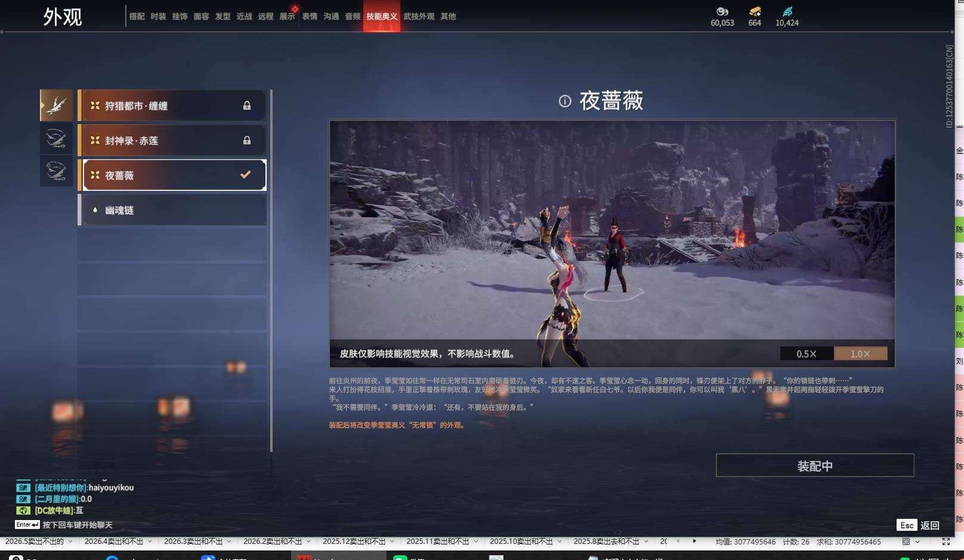Click the sheet tabs scroll-right arrow

click(x=694, y=541)
